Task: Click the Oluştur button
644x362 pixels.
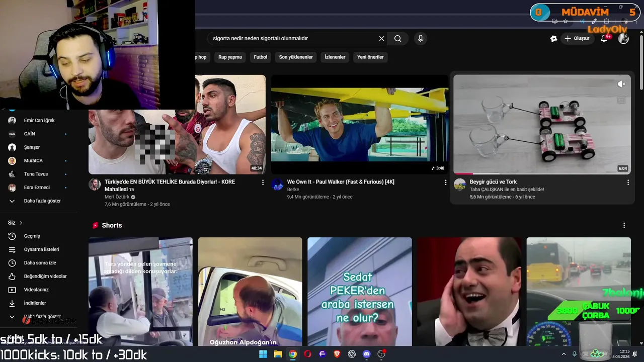Action: pyautogui.click(x=577, y=39)
